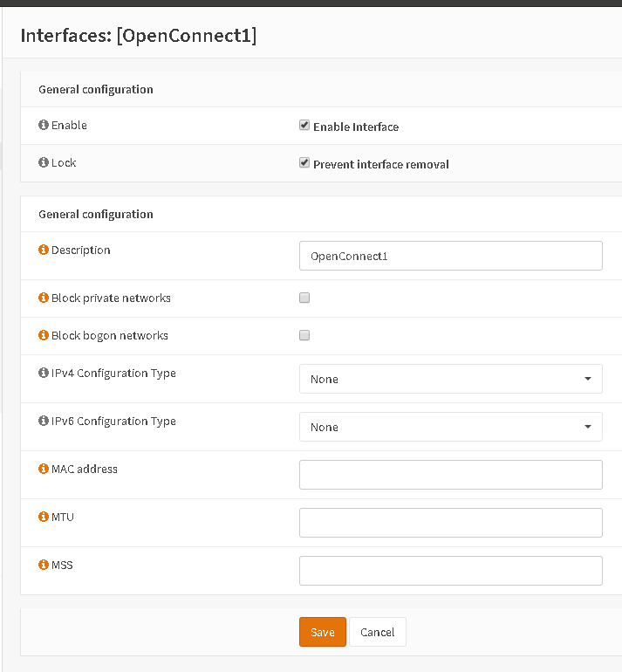The image size is (622, 672).
Task: Click the info icon beside Lock
Action: [x=44, y=163]
